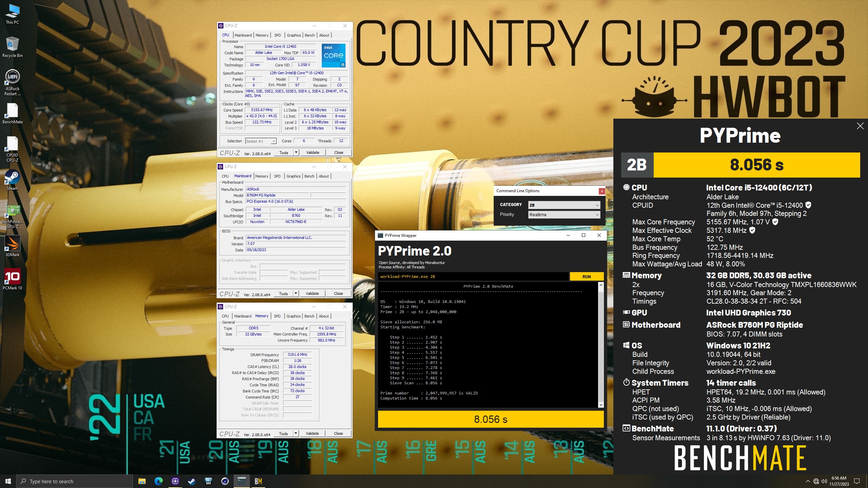Click the Memory section icon in BenchMate panel
This screenshot has height=488, width=868.
coord(626,275)
